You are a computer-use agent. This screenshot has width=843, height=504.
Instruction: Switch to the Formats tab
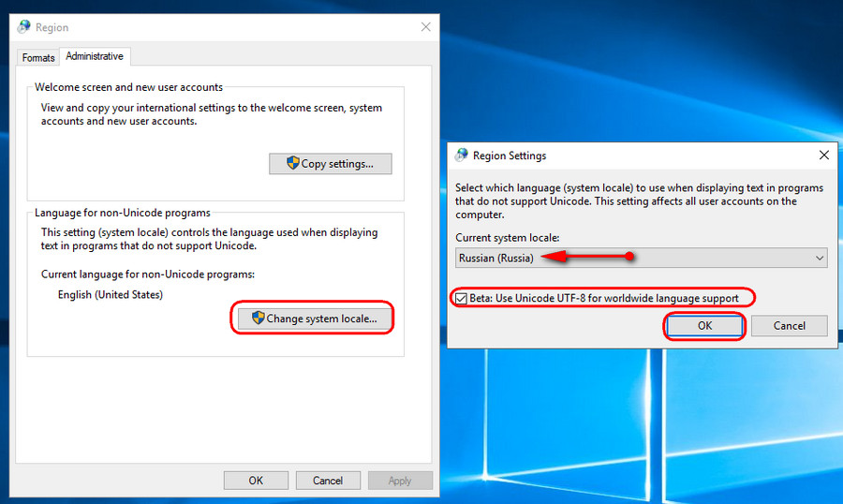click(x=38, y=57)
